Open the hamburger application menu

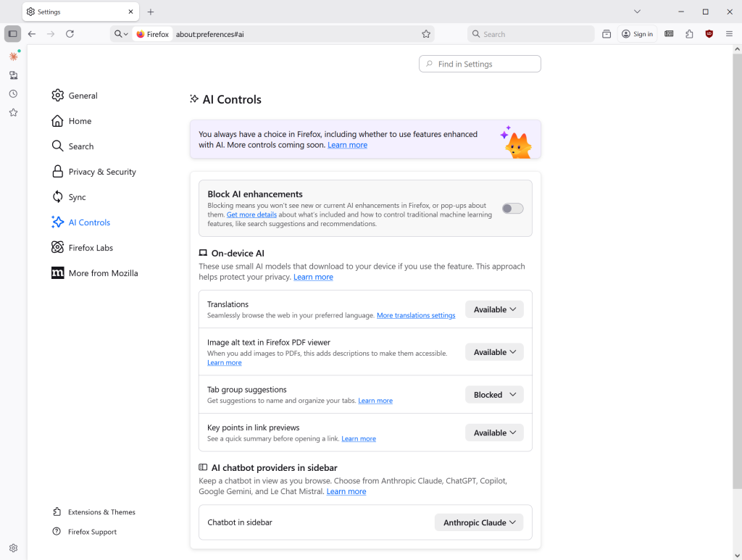tap(730, 34)
